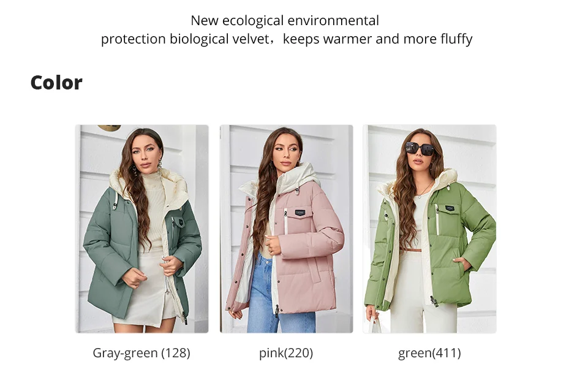Select the green coat product photo
Image resolution: width=588 pixels, height=383 pixels.
click(x=430, y=229)
